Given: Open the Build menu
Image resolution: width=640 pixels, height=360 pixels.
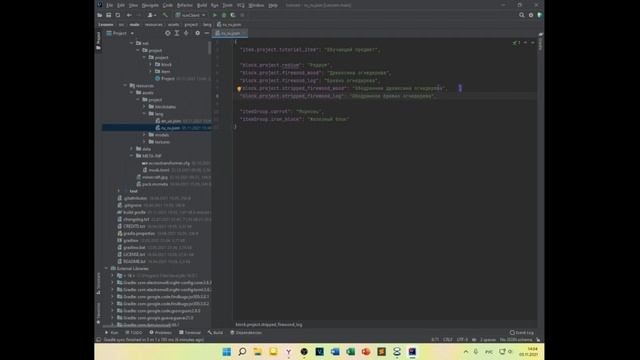Looking at the screenshot, I should pyautogui.click(x=202, y=5).
